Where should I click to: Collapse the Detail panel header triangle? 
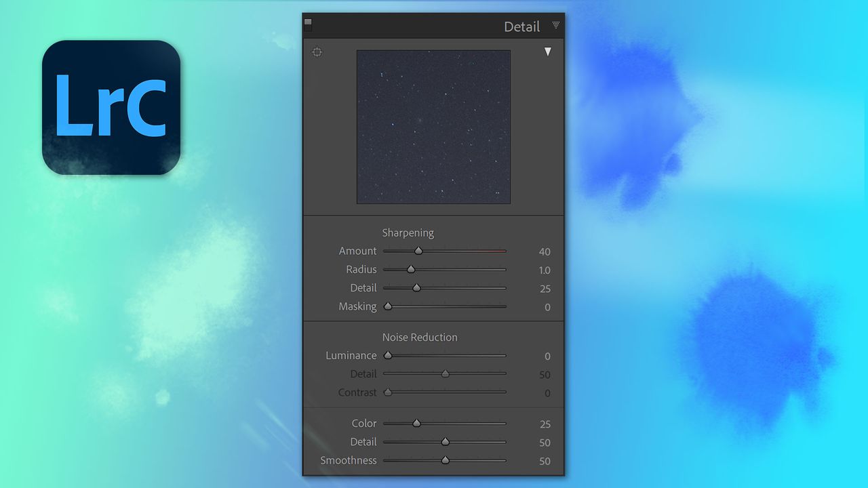tap(556, 25)
